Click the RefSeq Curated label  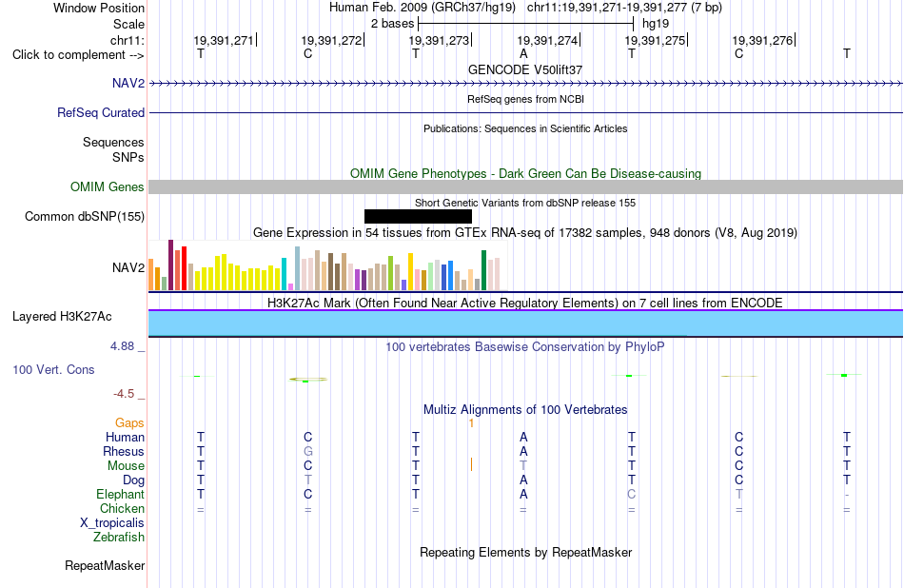pos(101,112)
